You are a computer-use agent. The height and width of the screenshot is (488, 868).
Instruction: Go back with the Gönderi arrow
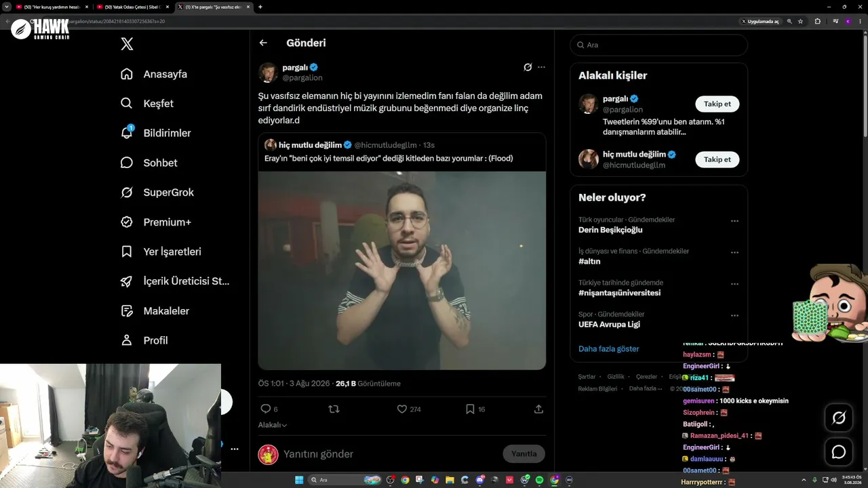click(263, 43)
